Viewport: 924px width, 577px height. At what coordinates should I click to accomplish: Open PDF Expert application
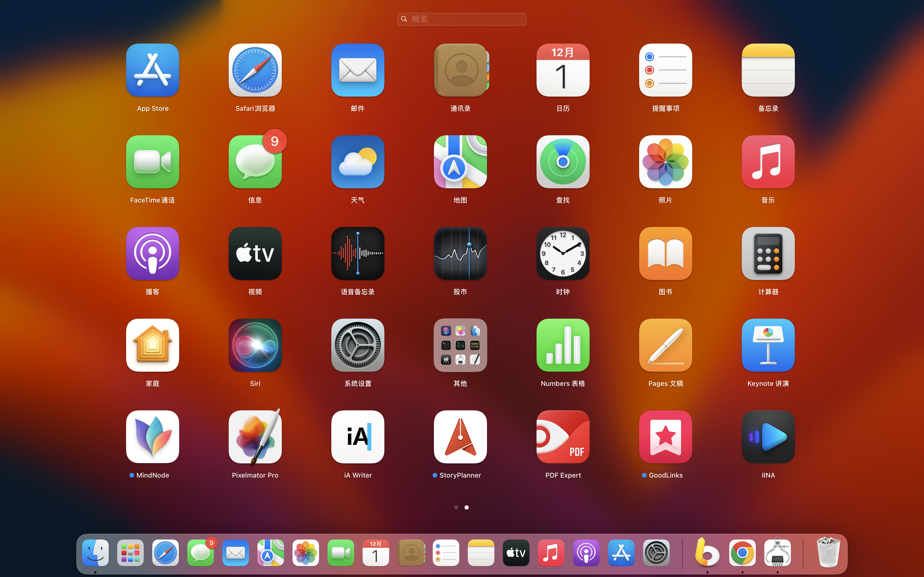[563, 437]
